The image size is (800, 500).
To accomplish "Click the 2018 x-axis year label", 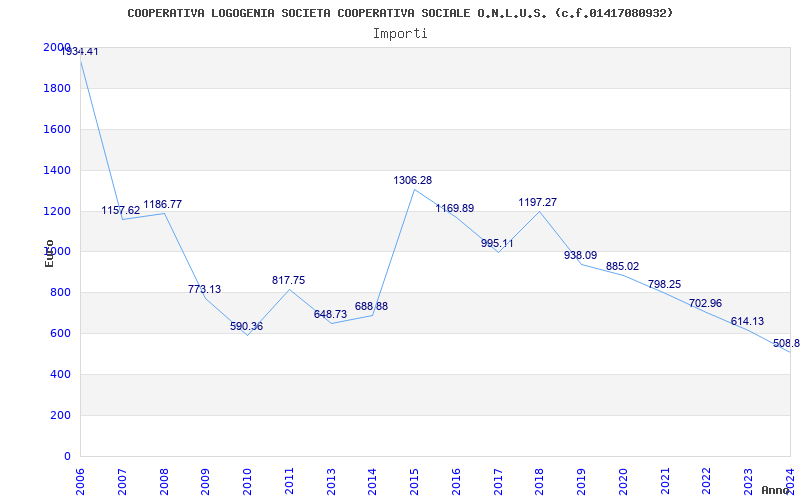I will pos(540,481).
